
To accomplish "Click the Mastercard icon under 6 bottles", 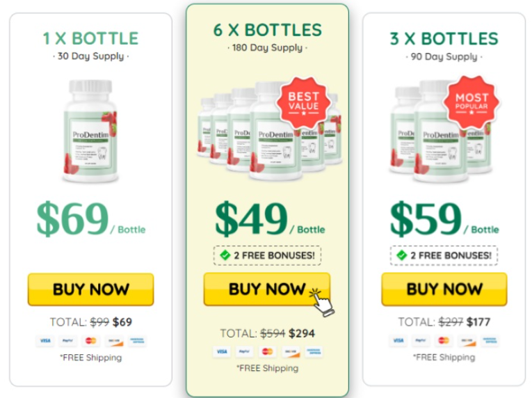I will (x=267, y=351).
